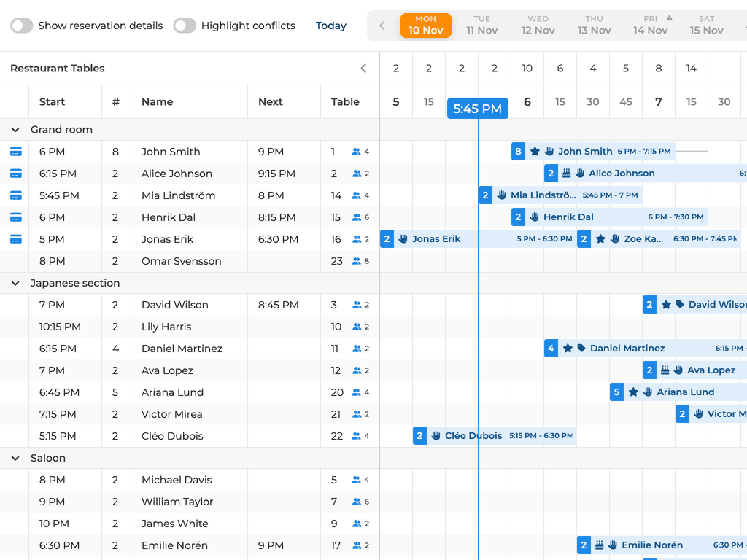Click the hand icon on Cléo Dubois's event bar
The image size is (747, 560).
(x=436, y=435)
